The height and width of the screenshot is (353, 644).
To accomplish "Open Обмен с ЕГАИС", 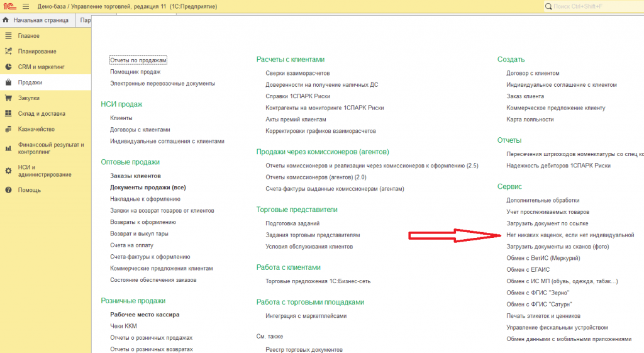I will point(528,269).
